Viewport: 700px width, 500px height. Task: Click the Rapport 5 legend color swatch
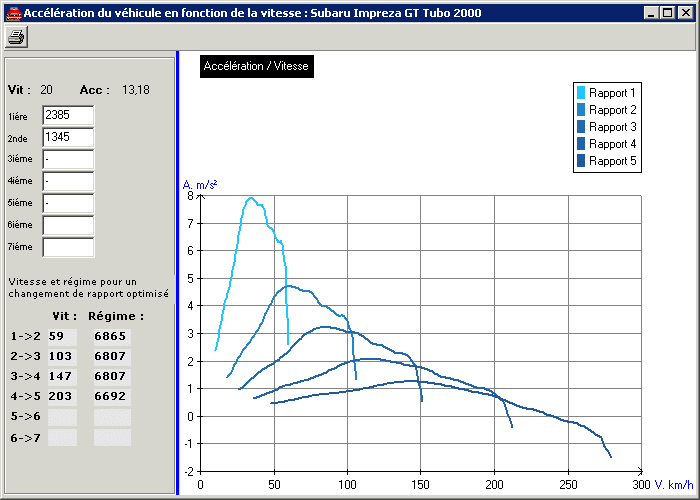(x=581, y=161)
